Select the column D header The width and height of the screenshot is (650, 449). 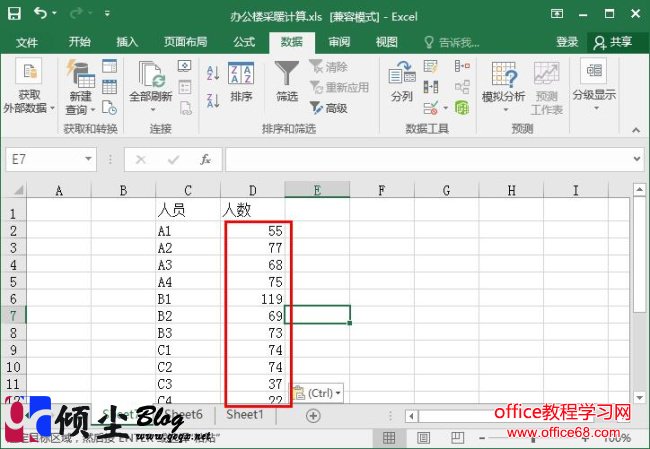tap(252, 190)
